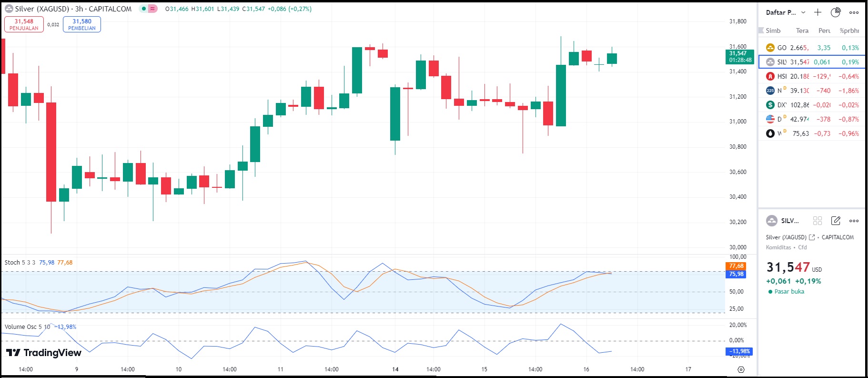This screenshot has height=378, width=868.
Task: Open the watchlist three-dot options menu
Action: pos(854,12)
